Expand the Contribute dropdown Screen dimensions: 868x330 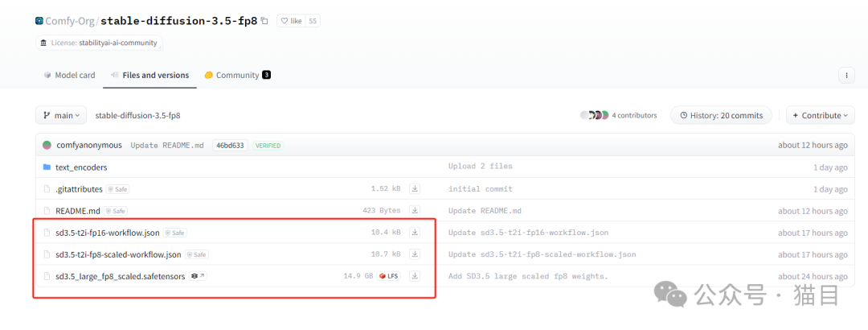pyautogui.click(x=820, y=115)
